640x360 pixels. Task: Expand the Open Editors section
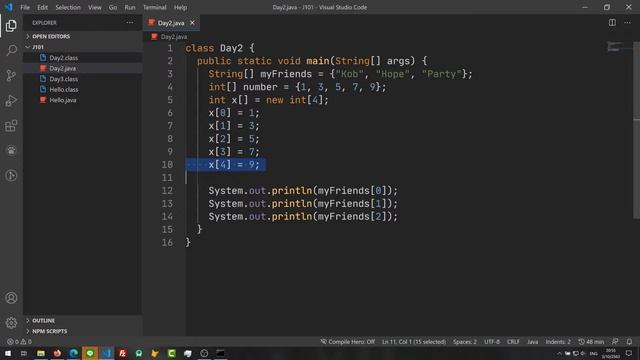coord(83,36)
